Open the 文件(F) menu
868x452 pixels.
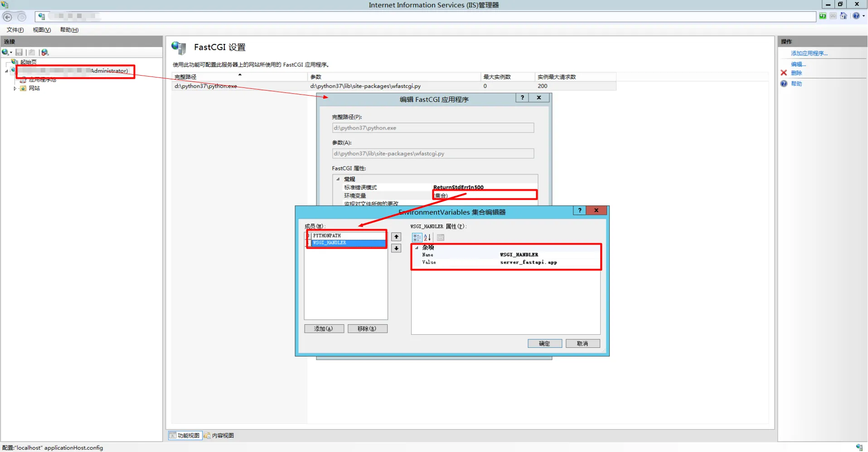(15, 30)
